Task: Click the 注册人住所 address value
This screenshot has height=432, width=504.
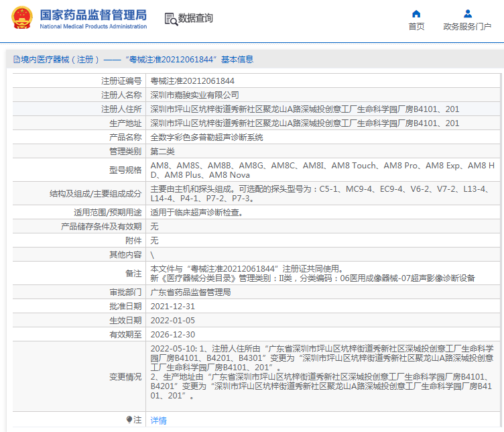Action: pos(305,109)
